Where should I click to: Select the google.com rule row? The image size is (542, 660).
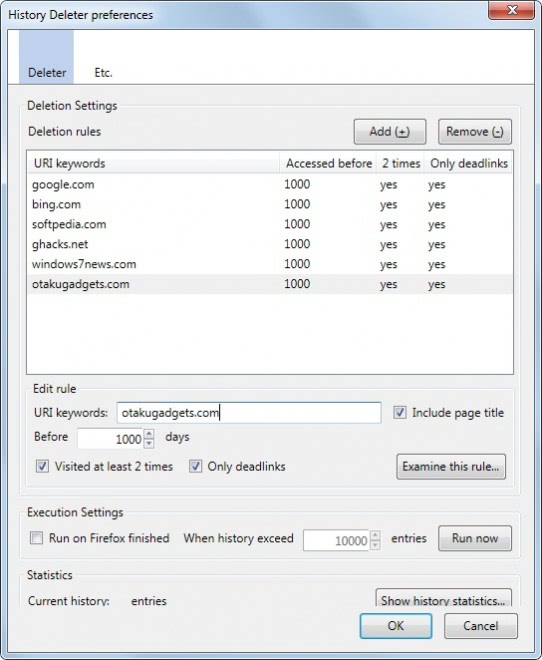[270, 184]
